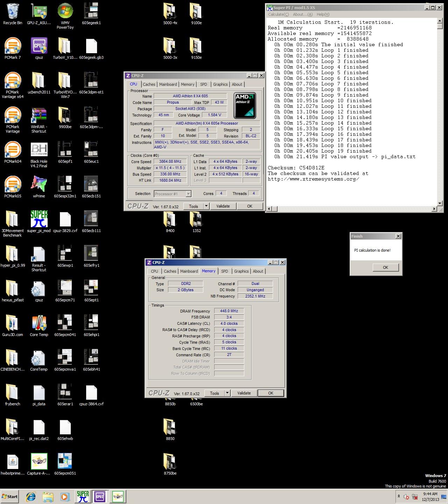
Task: Click the DRAM Frequency 448.0 MHz field
Action: pos(229,311)
